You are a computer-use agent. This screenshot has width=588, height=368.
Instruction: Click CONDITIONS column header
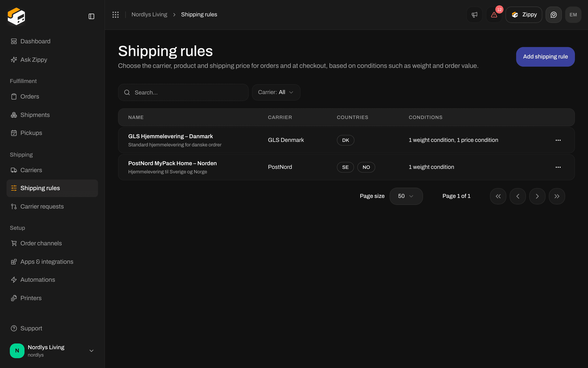(425, 117)
